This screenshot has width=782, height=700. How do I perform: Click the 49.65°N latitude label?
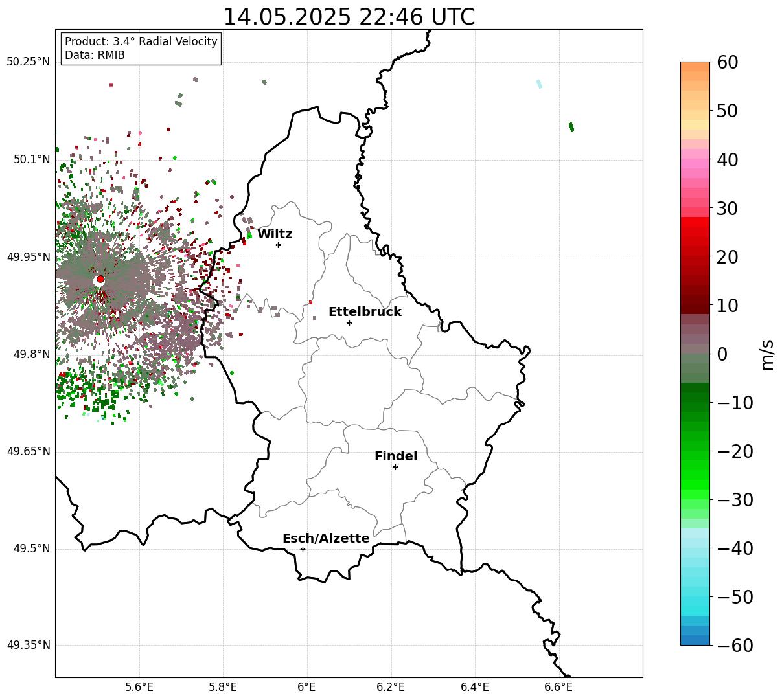28,451
